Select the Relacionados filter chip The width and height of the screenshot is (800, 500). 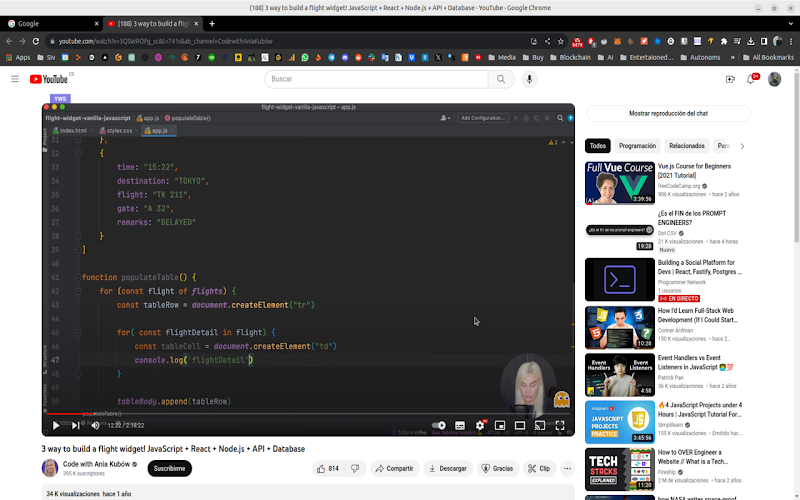(686, 146)
